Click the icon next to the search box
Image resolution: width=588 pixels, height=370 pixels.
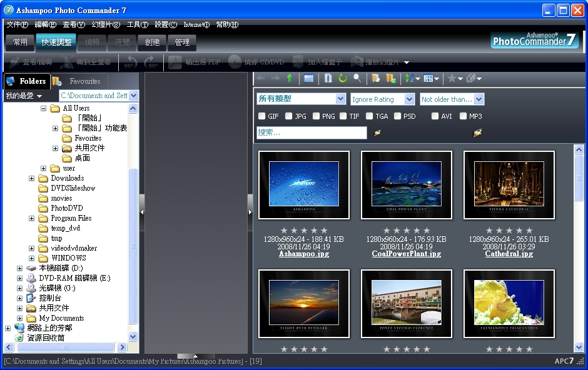pos(377,132)
